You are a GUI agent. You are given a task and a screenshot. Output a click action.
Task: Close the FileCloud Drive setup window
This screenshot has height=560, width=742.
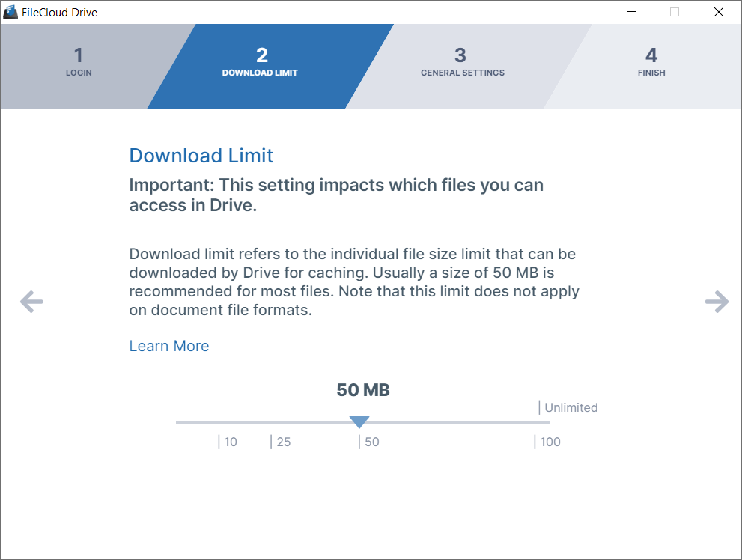pyautogui.click(x=719, y=12)
